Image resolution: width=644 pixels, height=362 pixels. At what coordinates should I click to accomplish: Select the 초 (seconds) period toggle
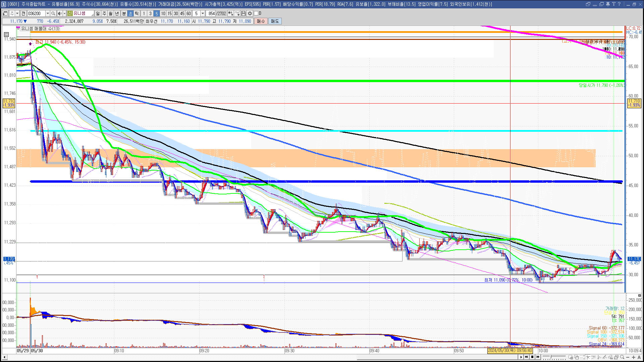[130, 13]
